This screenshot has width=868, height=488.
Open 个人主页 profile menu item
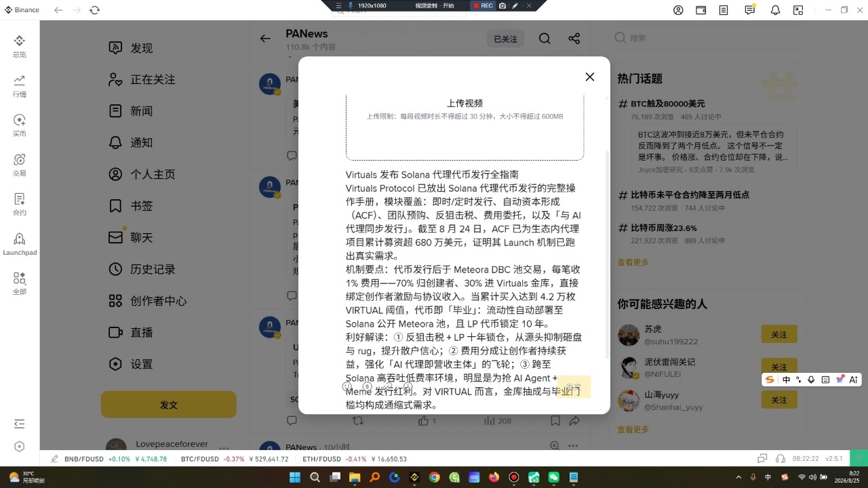[142, 174]
